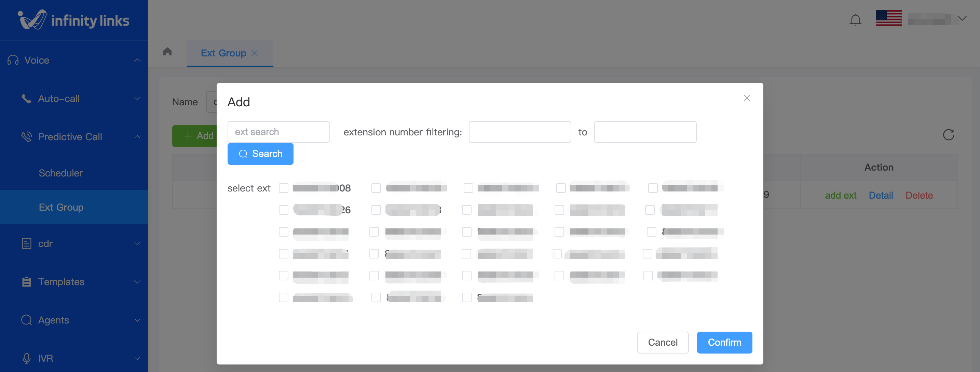Tick the first checkbox in the last row

click(x=283, y=297)
